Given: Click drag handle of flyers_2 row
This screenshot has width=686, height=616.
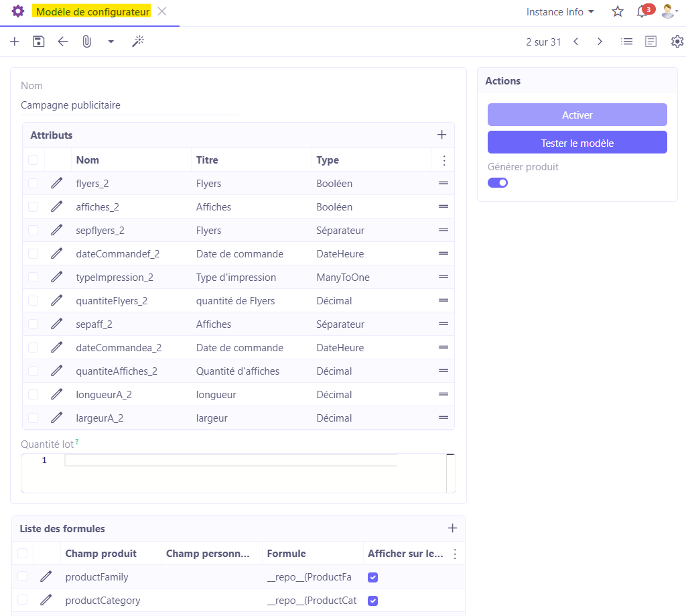Looking at the screenshot, I should click(443, 183).
